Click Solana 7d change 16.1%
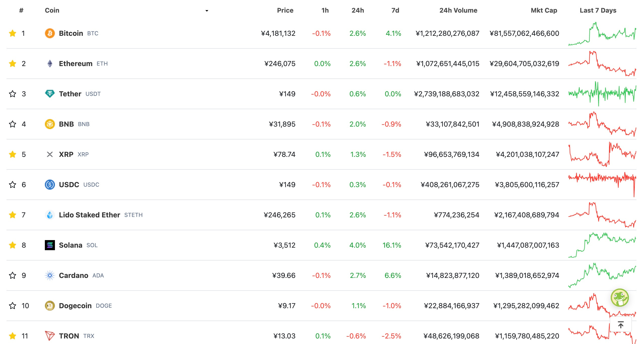The height and width of the screenshot is (344, 644). click(392, 245)
